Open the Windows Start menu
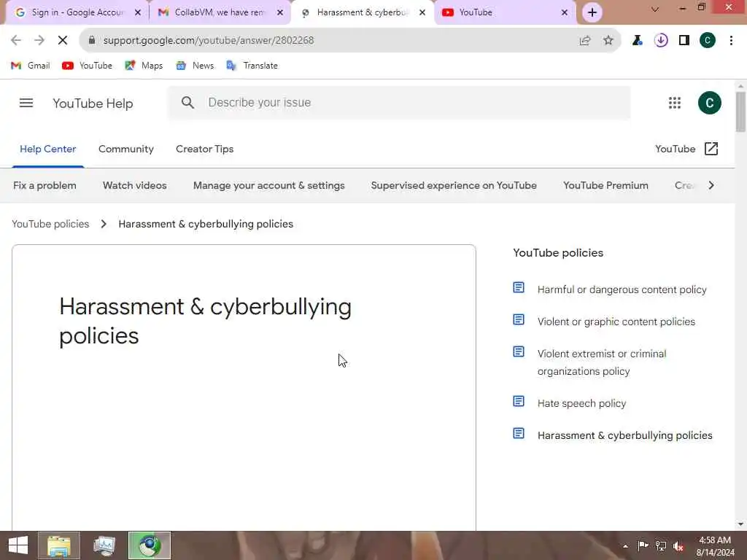 pos(18,545)
